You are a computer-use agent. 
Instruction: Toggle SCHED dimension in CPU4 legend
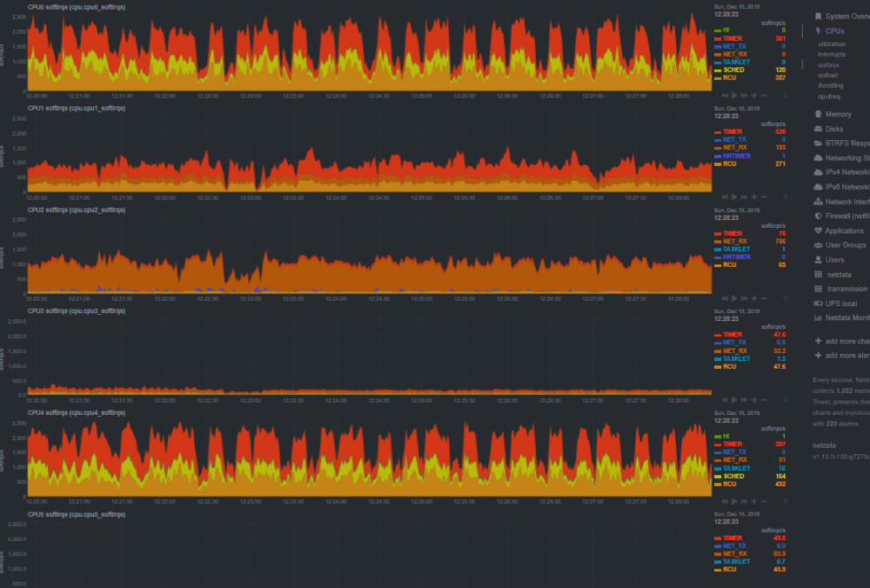click(x=733, y=476)
